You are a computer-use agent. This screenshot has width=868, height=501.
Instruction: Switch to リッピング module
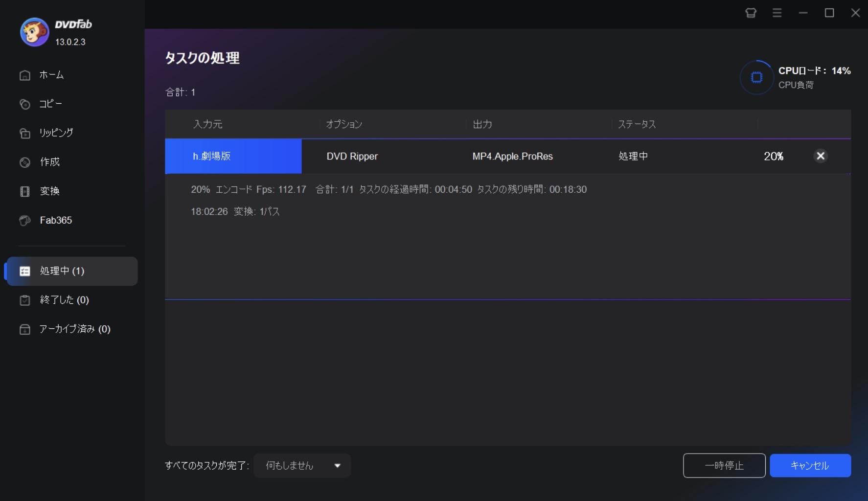[56, 133]
